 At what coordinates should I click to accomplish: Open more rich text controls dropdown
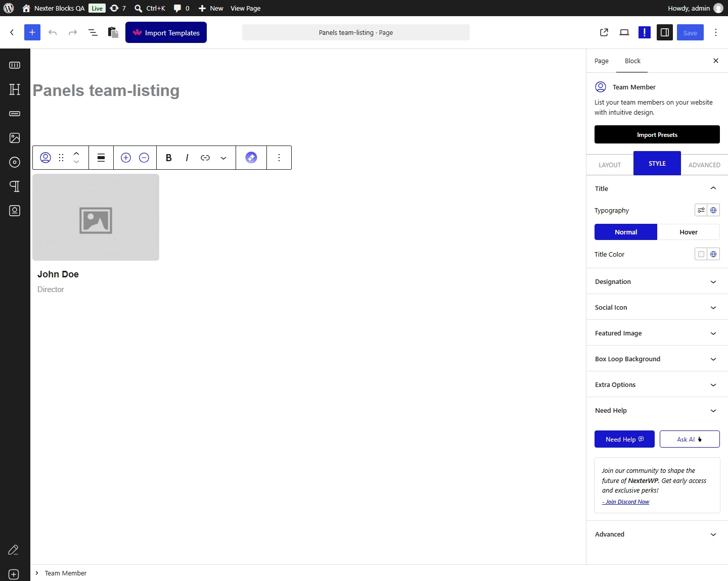click(223, 158)
